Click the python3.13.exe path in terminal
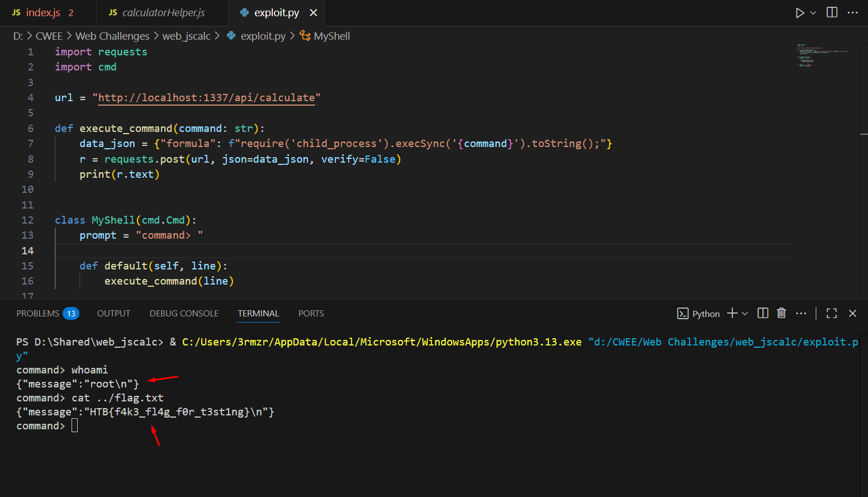Screen dimensions: 868x497 [382, 342]
